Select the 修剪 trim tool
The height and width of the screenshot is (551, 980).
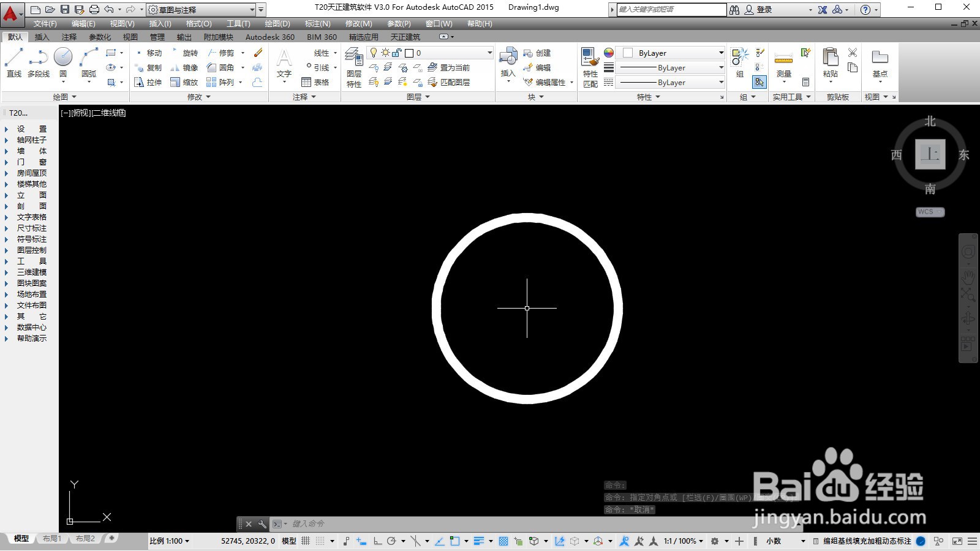[221, 53]
